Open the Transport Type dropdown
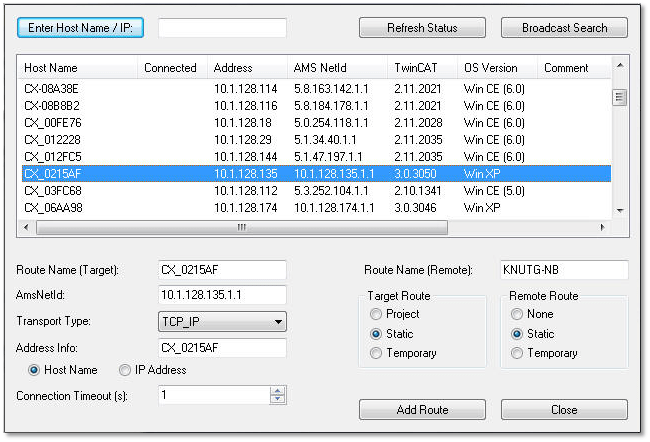Screen dimensions: 650x442 pos(222,321)
